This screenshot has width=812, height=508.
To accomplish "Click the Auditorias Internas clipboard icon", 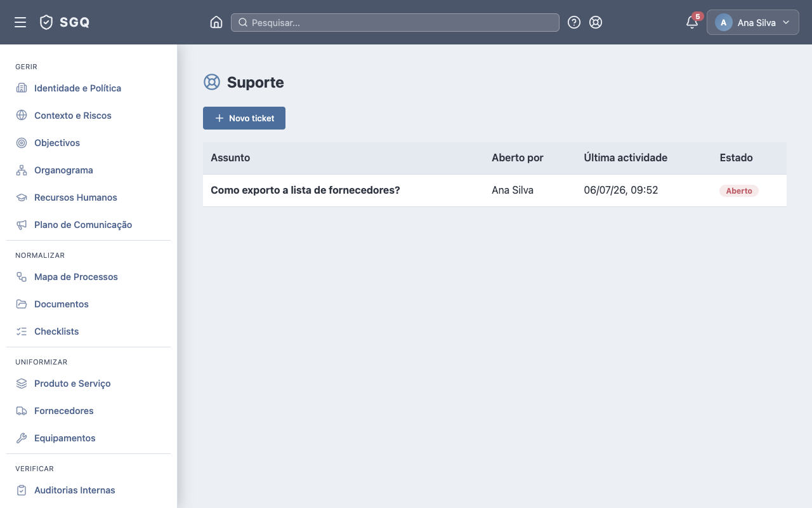I will click(x=22, y=490).
